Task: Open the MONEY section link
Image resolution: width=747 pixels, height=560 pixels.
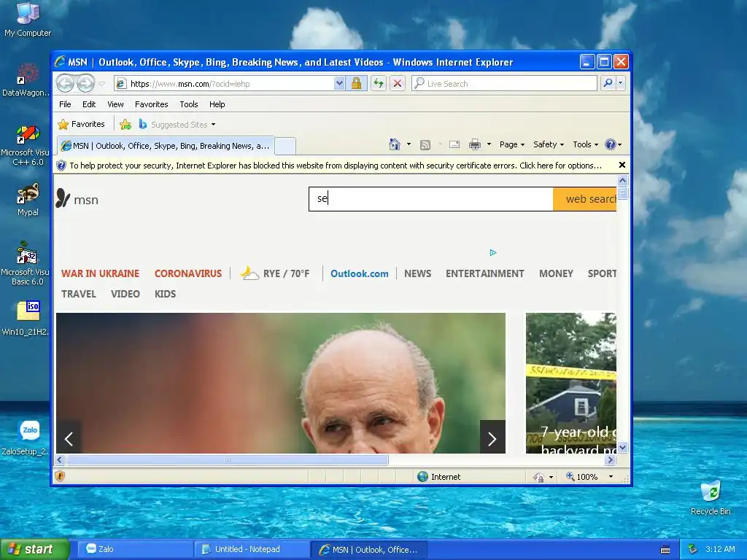Action: [556, 273]
